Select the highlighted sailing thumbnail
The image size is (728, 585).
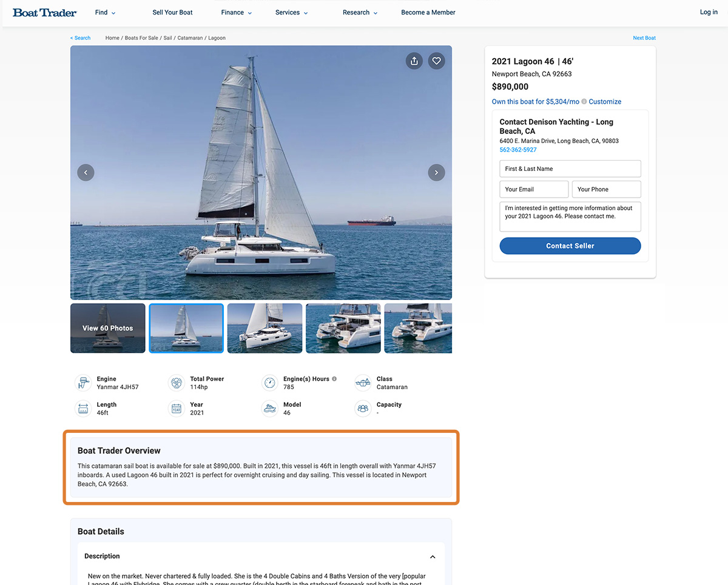pyautogui.click(x=186, y=328)
